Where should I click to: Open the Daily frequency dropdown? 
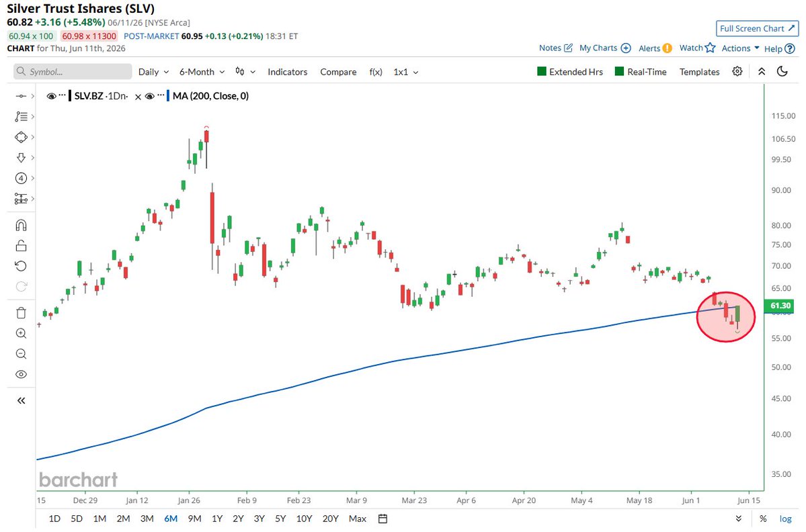pos(153,72)
